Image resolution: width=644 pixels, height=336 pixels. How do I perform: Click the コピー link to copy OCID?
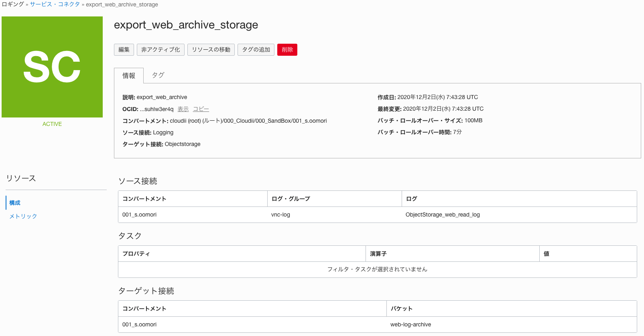point(201,109)
